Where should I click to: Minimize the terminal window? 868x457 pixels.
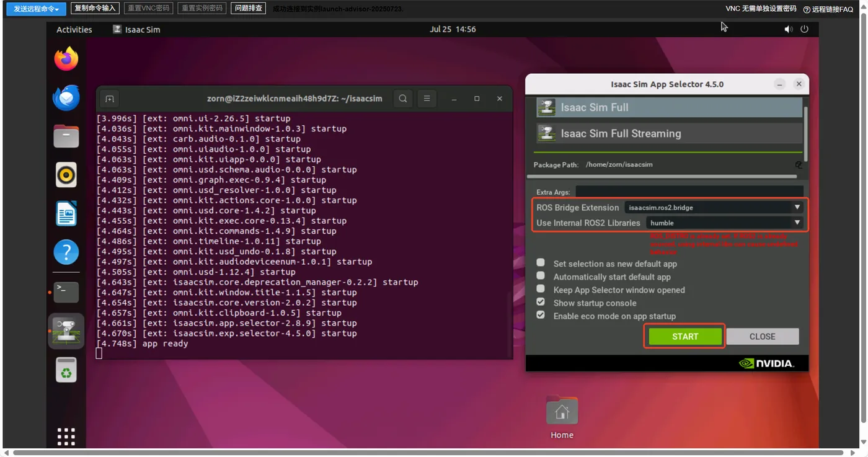coord(454,99)
